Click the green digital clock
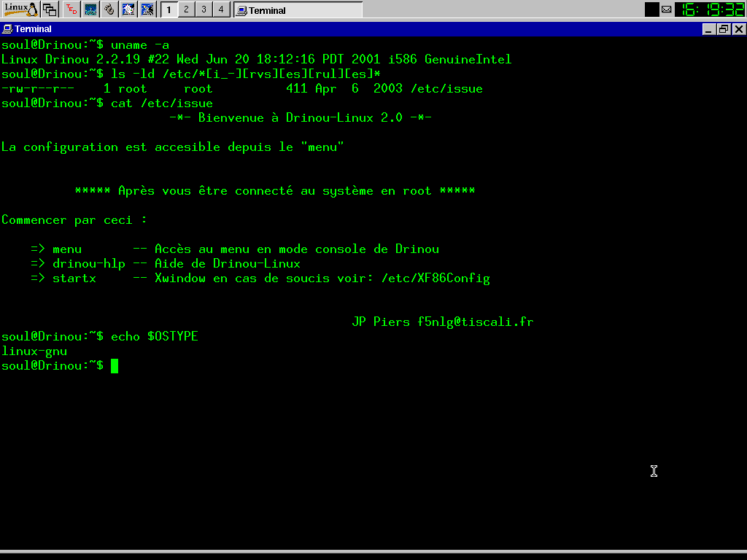The image size is (747, 560). tap(712, 9)
